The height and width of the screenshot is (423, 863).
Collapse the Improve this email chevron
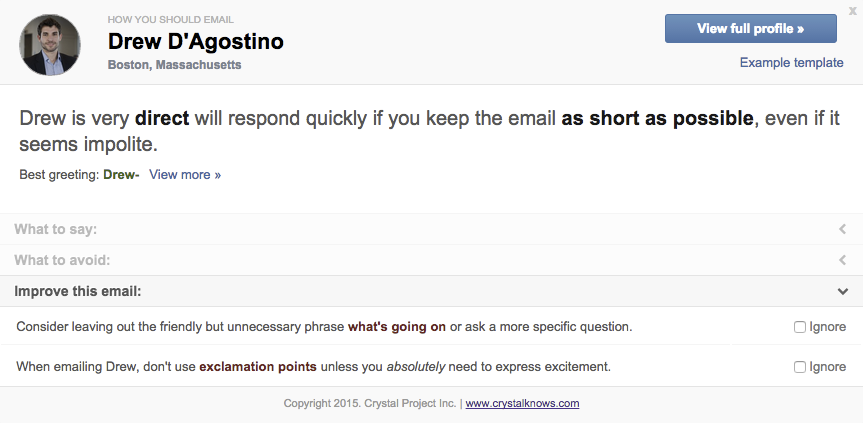(843, 291)
